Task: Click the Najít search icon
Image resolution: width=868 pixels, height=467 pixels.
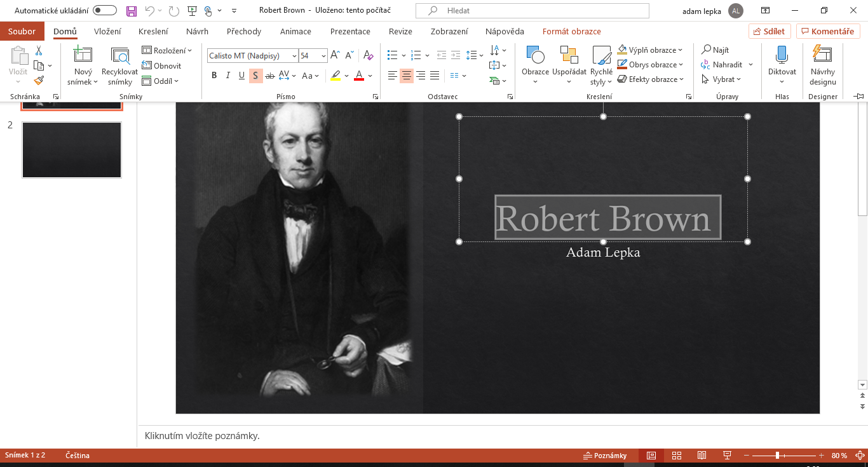Action: tap(715, 50)
